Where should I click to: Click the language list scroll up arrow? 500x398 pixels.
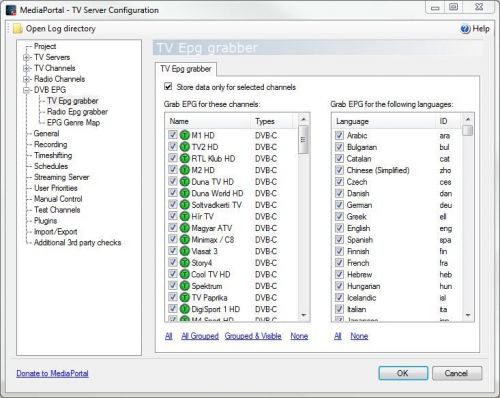pyautogui.click(x=468, y=119)
